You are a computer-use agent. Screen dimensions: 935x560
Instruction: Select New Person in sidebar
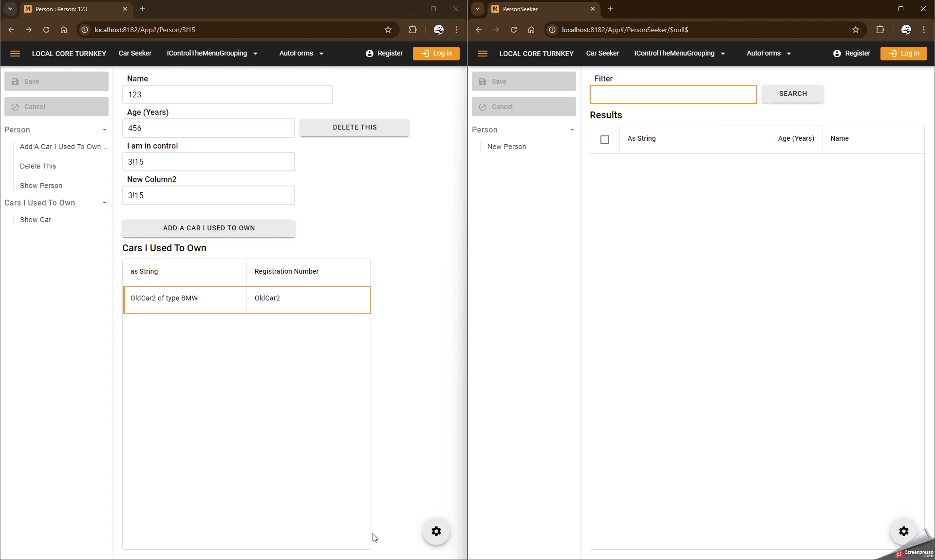pyautogui.click(x=506, y=147)
